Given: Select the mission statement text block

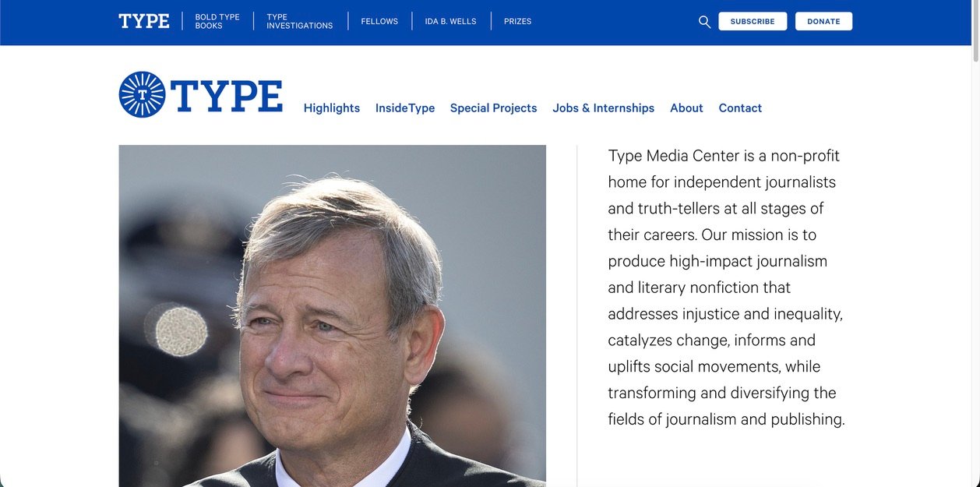Looking at the screenshot, I should [x=724, y=287].
